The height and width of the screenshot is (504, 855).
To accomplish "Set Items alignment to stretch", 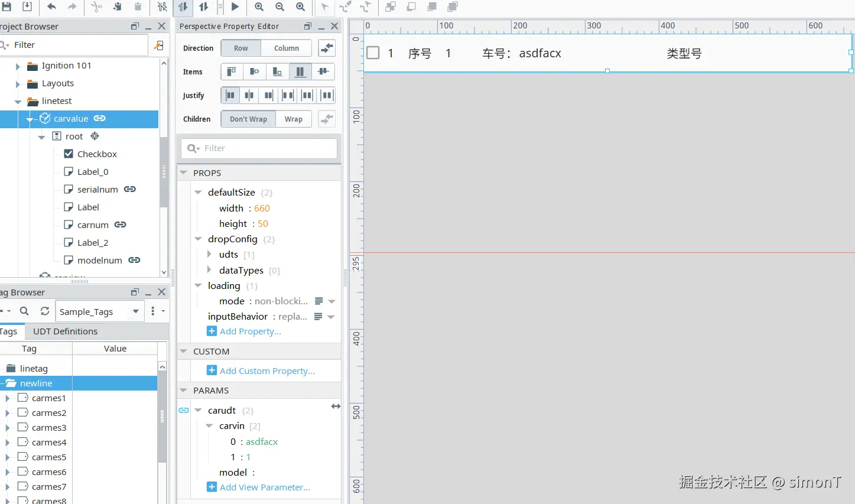I will click(300, 71).
